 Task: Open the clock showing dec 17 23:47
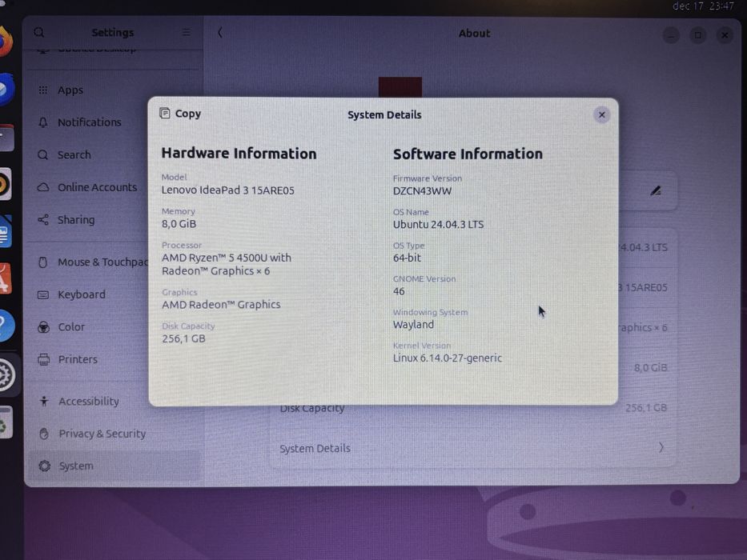tap(703, 6)
